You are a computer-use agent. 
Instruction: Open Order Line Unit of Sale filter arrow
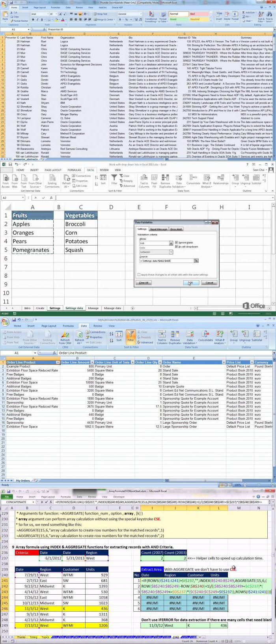(132, 362)
